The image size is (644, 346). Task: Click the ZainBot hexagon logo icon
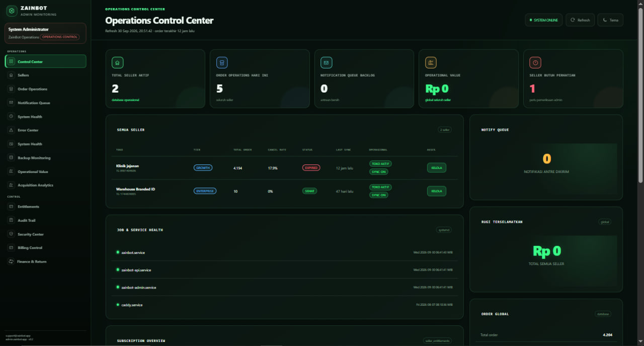[12, 11]
